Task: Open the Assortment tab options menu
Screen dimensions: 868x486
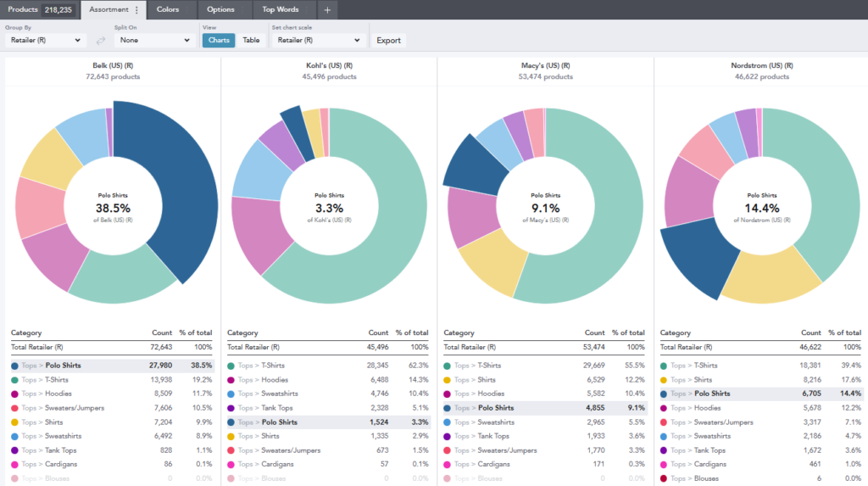Action: (137, 10)
